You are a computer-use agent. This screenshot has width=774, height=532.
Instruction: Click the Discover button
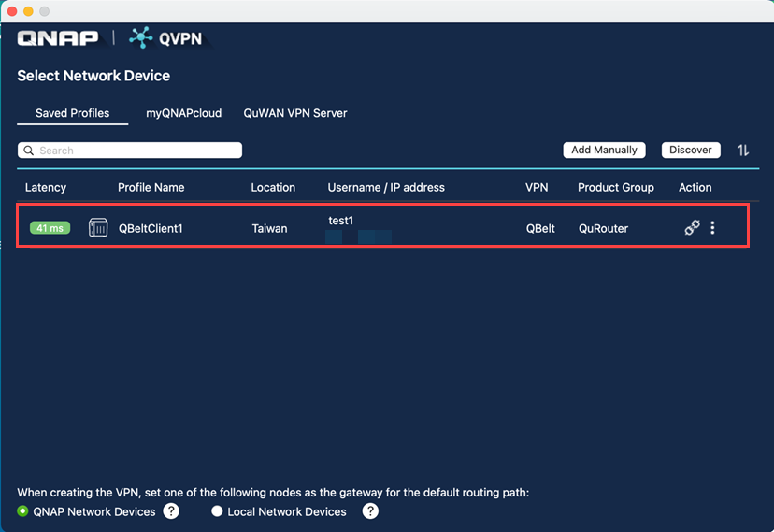[691, 150]
